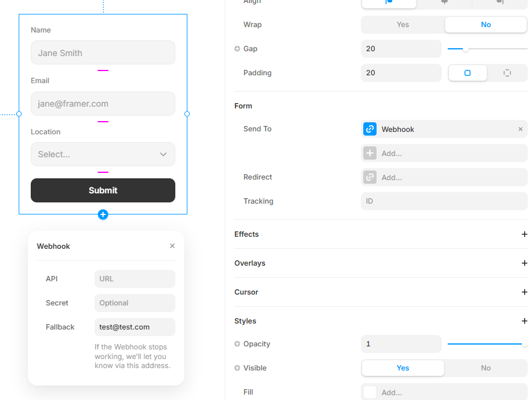
Task: Click the Submit button
Action: click(x=102, y=190)
